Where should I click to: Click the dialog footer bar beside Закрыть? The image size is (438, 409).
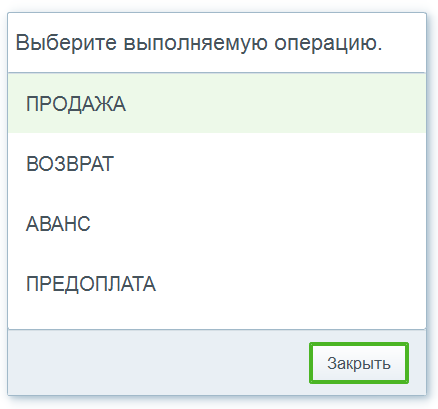[x=157, y=363]
